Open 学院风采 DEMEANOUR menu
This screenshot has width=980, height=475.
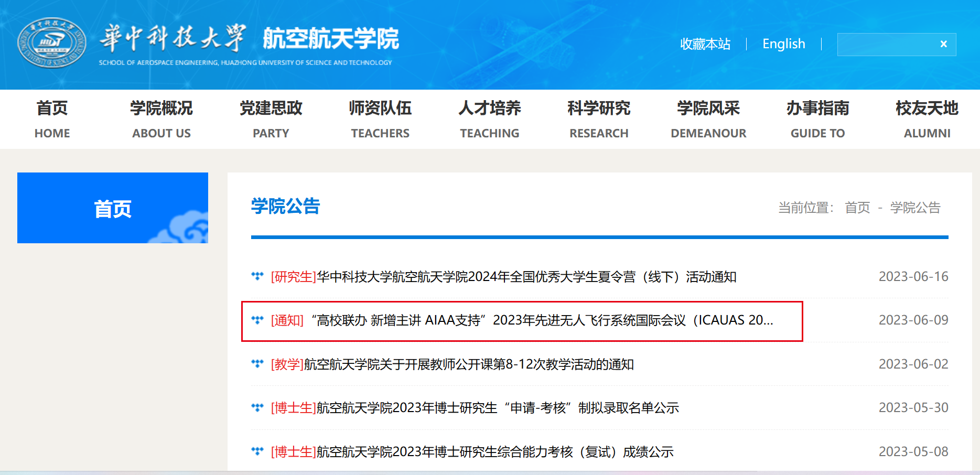708,120
